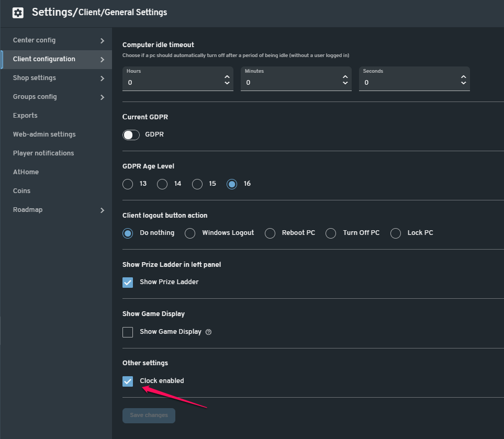The width and height of the screenshot is (504, 439).
Task: Click Client logout button action heading
Action: [x=165, y=216]
